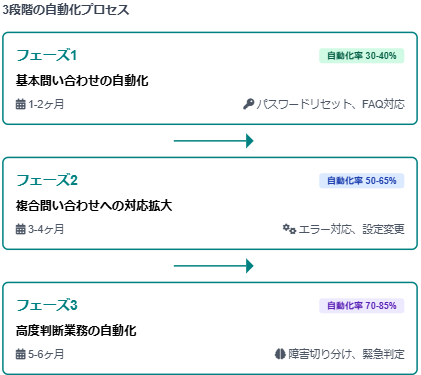The height and width of the screenshot is (375, 421).
Task: Click the key icon before パスワードリセット
Action: [248, 104]
